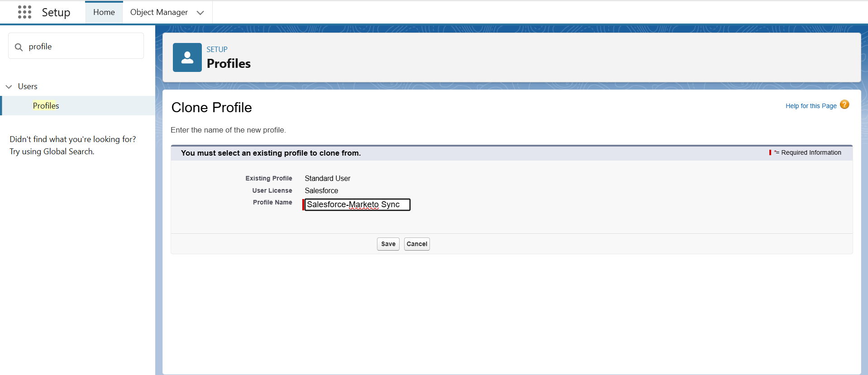Screen dimensions: 868x375
Task: Open the Object Manager tab
Action: pos(159,12)
